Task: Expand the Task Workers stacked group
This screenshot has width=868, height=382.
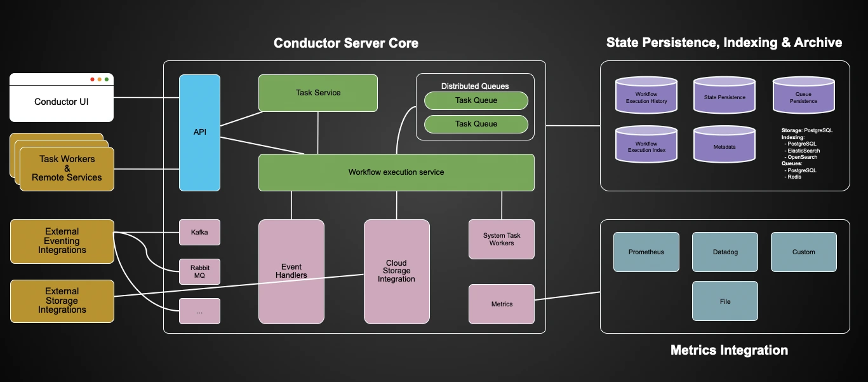Action: [67, 168]
